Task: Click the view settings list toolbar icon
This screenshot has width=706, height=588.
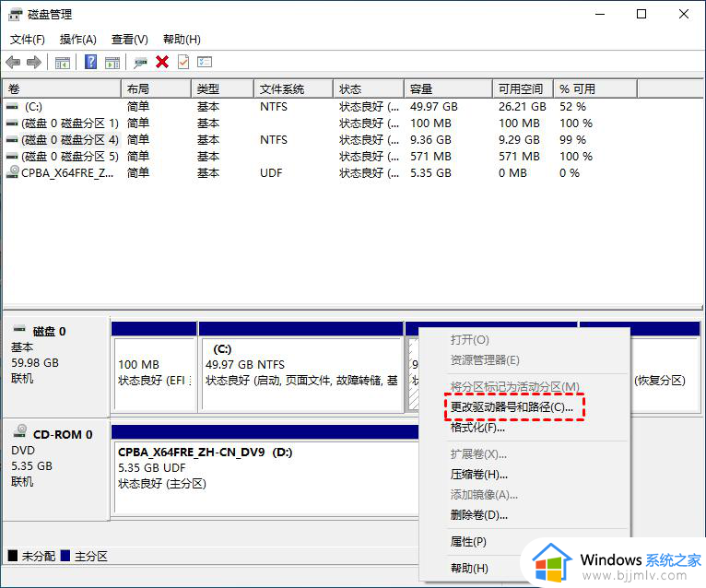Action: (x=205, y=62)
